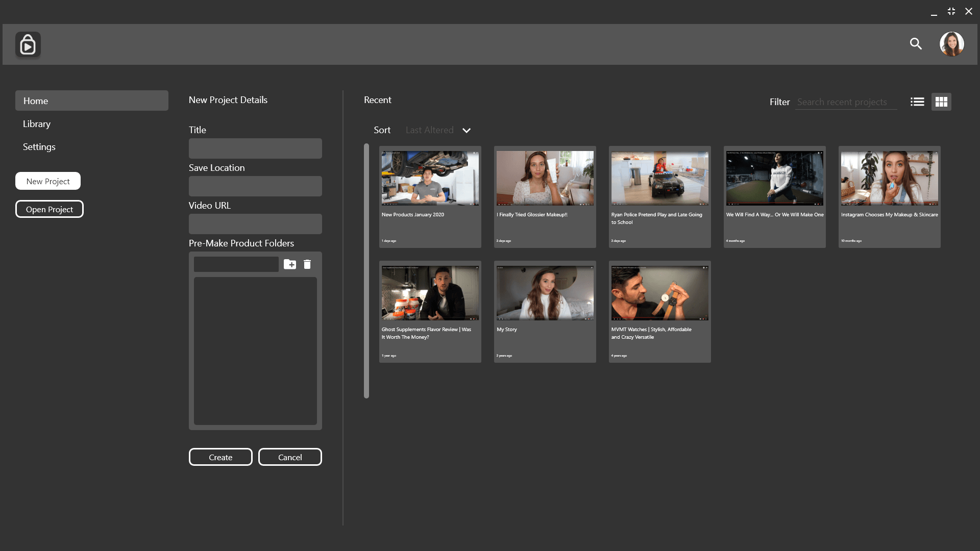Click Create to start the project
This screenshot has width=980, height=551.
(x=220, y=457)
